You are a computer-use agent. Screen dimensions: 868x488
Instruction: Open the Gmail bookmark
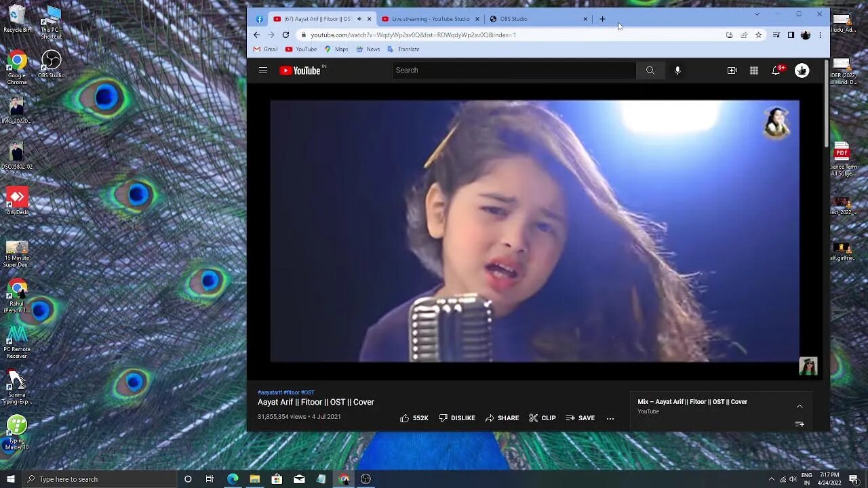pyautogui.click(x=266, y=49)
